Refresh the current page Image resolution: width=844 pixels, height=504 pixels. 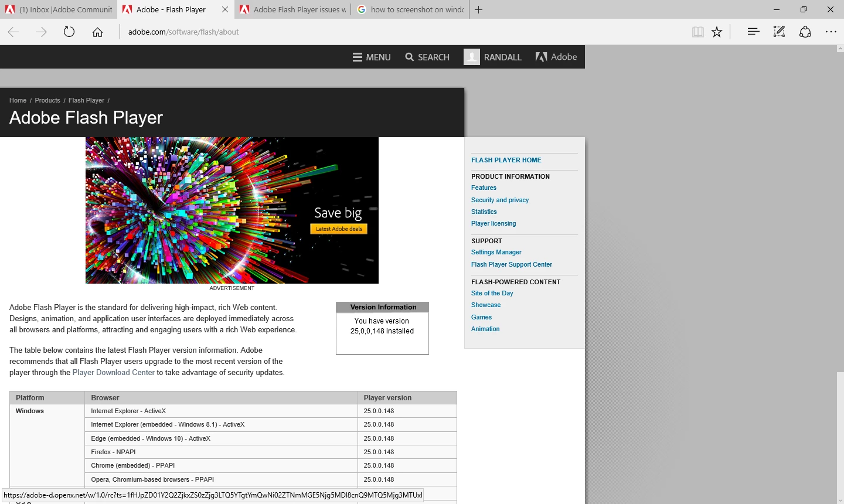pyautogui.click(x=69, y=32)
